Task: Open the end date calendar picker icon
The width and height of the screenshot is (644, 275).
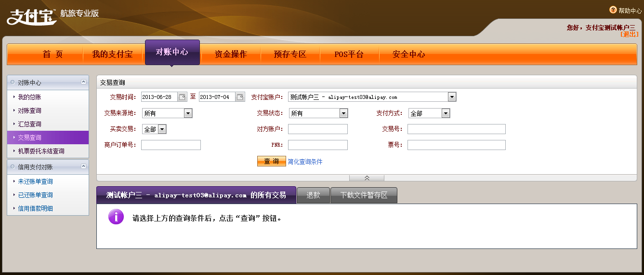Action: click(240, 97)
